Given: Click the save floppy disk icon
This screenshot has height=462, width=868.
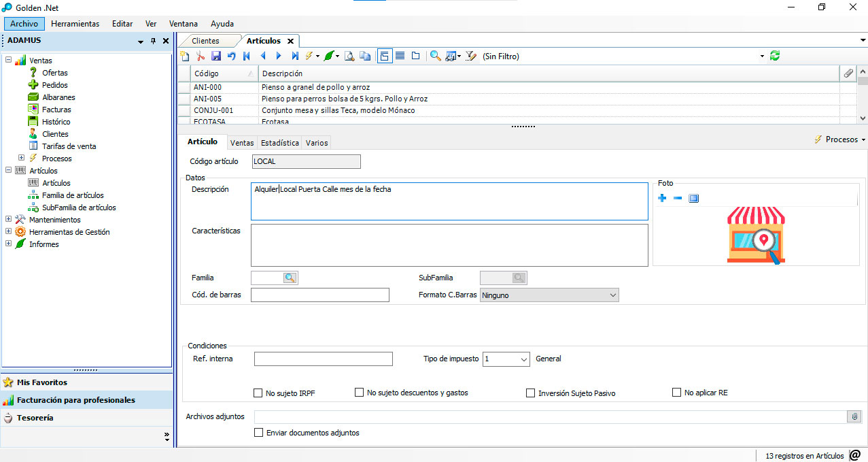Looking at the screenshot, I should click(x=216, y=56).
